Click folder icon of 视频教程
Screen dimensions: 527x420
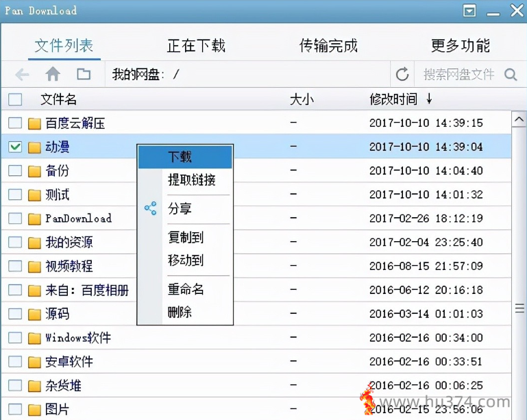click(x=34, y=267)
